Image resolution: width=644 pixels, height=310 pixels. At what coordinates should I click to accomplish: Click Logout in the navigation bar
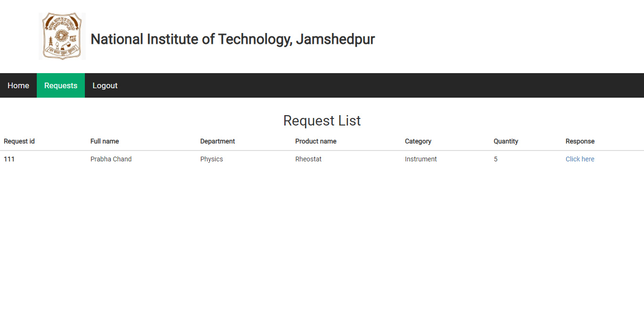(105, 85)
